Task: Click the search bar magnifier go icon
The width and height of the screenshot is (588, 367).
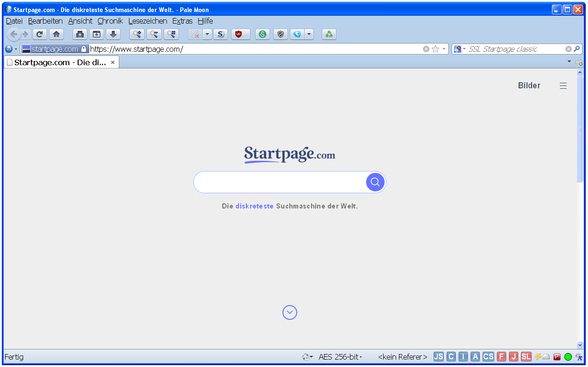Action: 577,49
